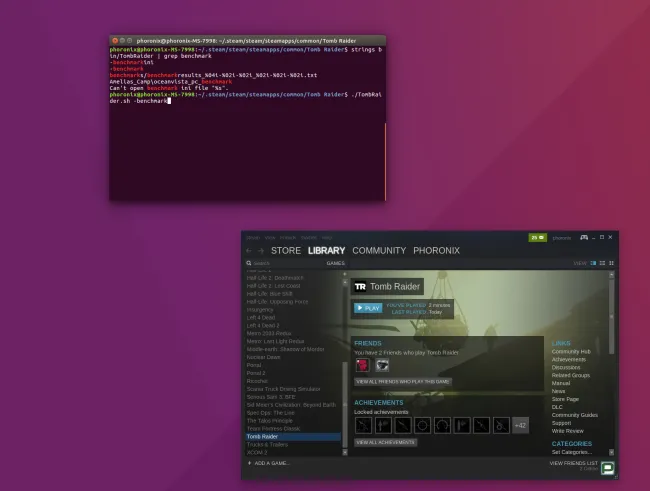This screenshot has height=491, width=650.
Task: Switch library to grid view icon
Action: (611, 263)
